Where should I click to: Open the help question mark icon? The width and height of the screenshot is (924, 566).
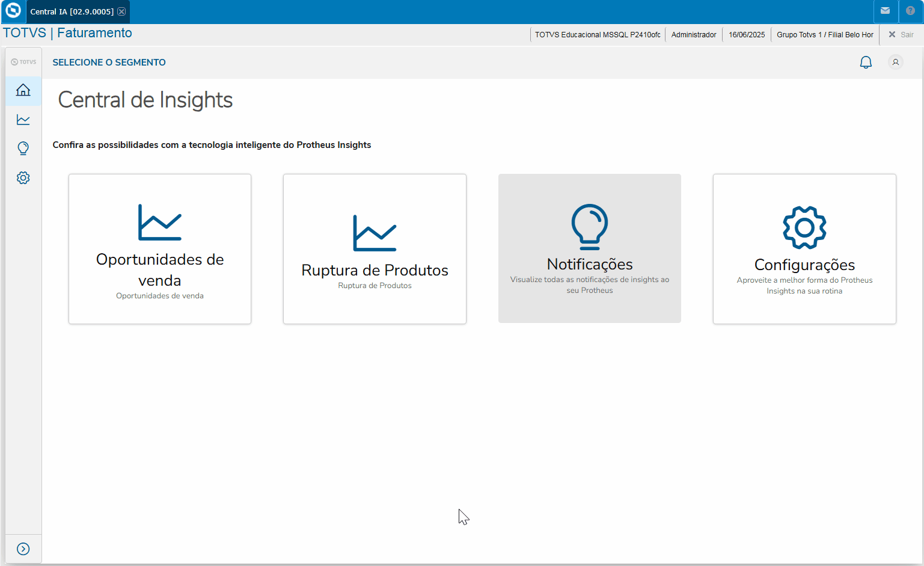coord(911,11)
